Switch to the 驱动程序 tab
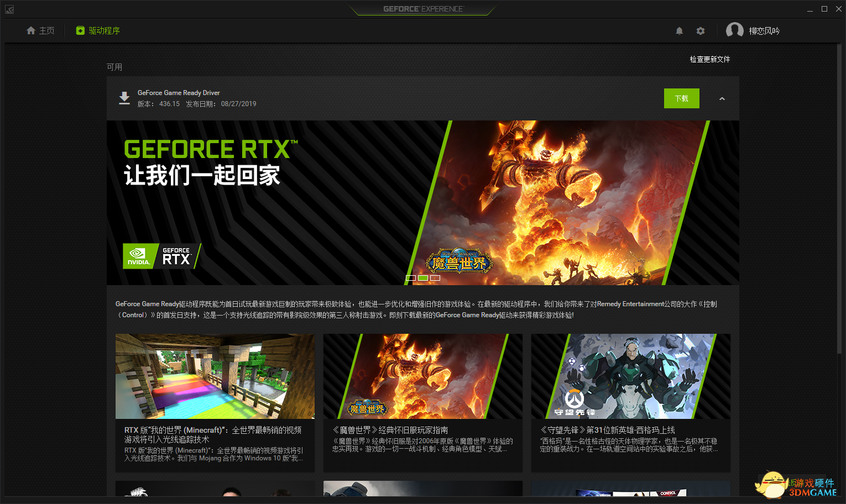Screen dimensions: 846x504 (98, 30)
